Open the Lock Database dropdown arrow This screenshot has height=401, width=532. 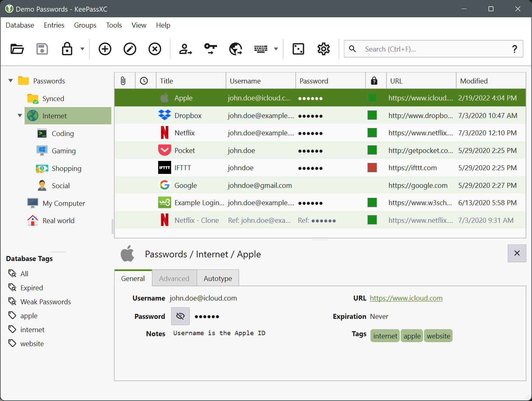tap(82, 49)
